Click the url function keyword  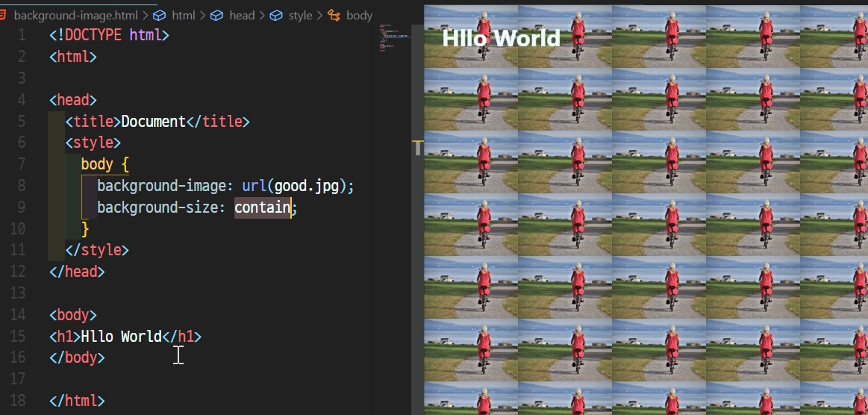point(254,185)
